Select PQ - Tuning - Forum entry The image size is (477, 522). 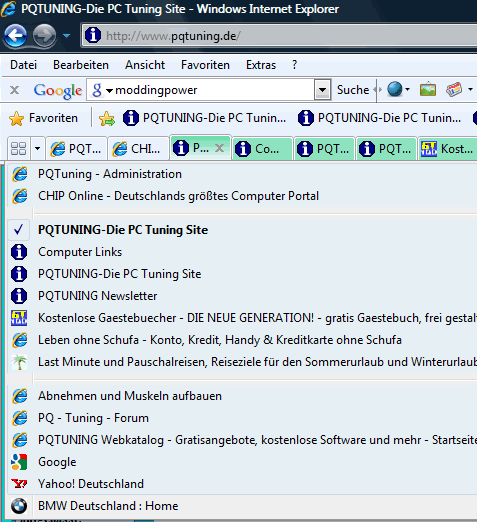(242, 418)
